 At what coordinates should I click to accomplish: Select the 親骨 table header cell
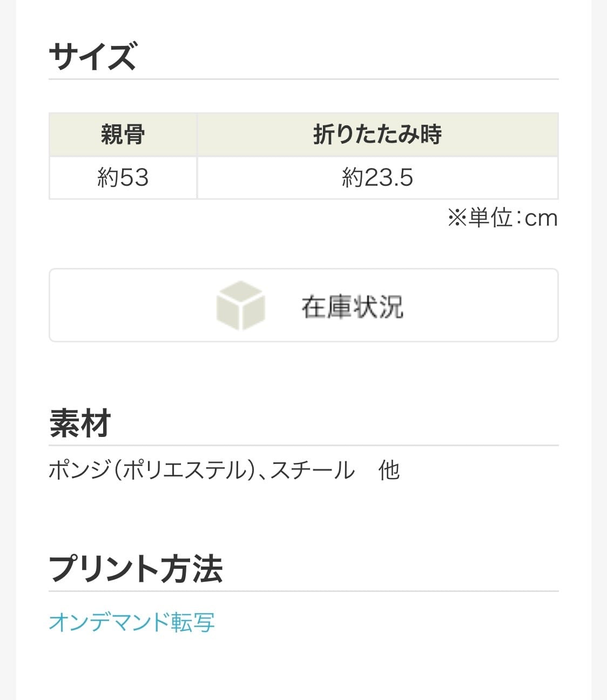tap(123, 134)
